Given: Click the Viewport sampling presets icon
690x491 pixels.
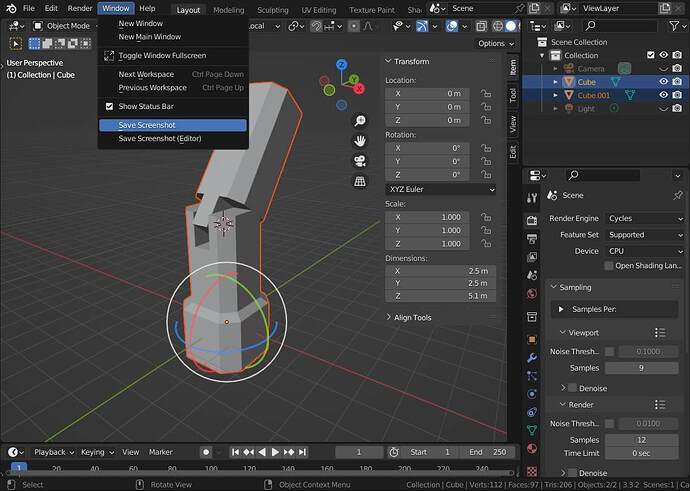Looking at the screenshot, I should 660,333.
